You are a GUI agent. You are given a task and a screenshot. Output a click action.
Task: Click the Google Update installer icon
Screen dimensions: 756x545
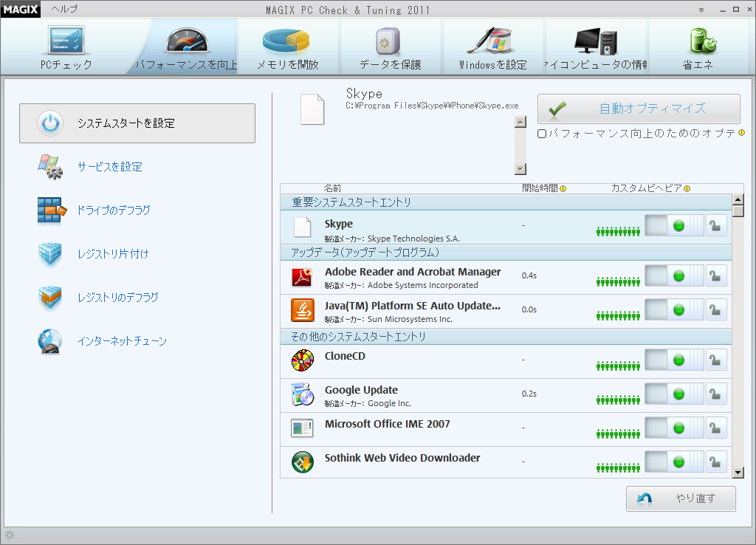302,394
